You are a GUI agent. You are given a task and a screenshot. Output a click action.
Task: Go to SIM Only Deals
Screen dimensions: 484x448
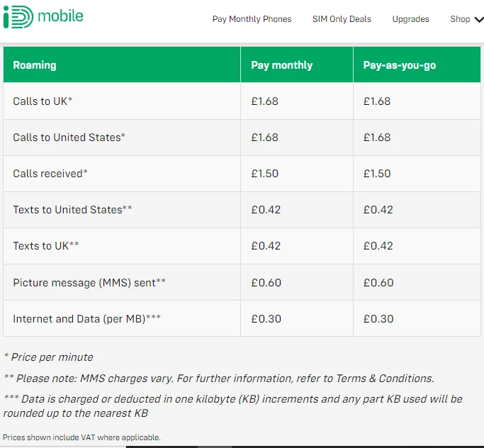342,19
